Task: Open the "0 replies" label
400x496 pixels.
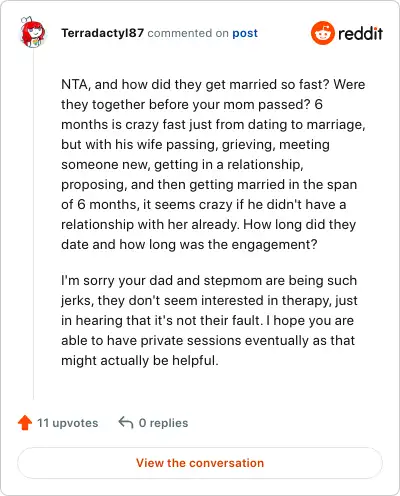Action: 163,423
